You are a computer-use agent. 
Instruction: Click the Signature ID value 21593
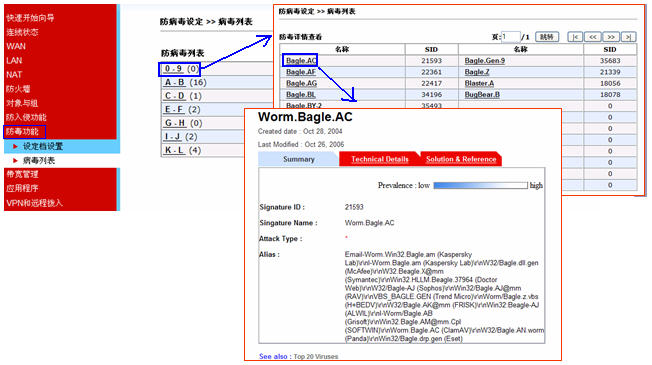354,207
